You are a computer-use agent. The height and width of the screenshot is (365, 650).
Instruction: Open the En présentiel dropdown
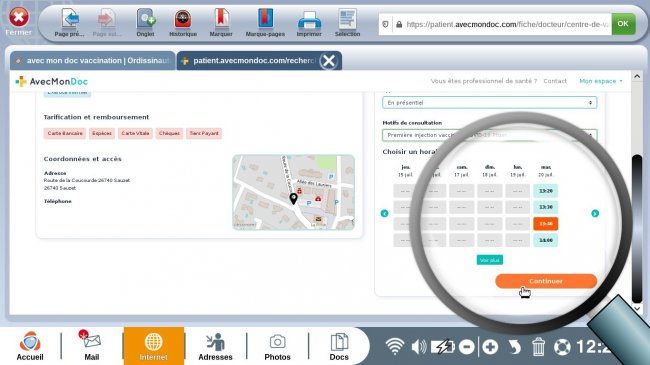pos(489,102)
